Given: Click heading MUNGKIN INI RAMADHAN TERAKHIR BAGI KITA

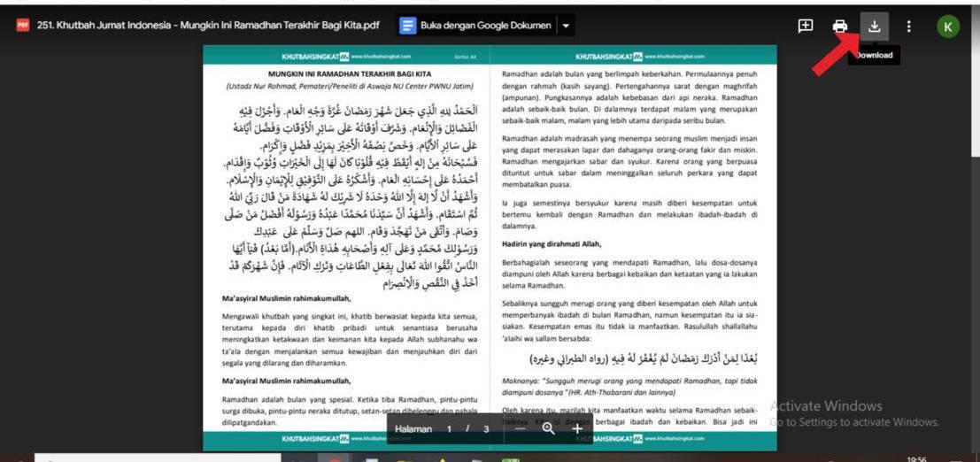Looking at the screenshot, I should (350, 73).
